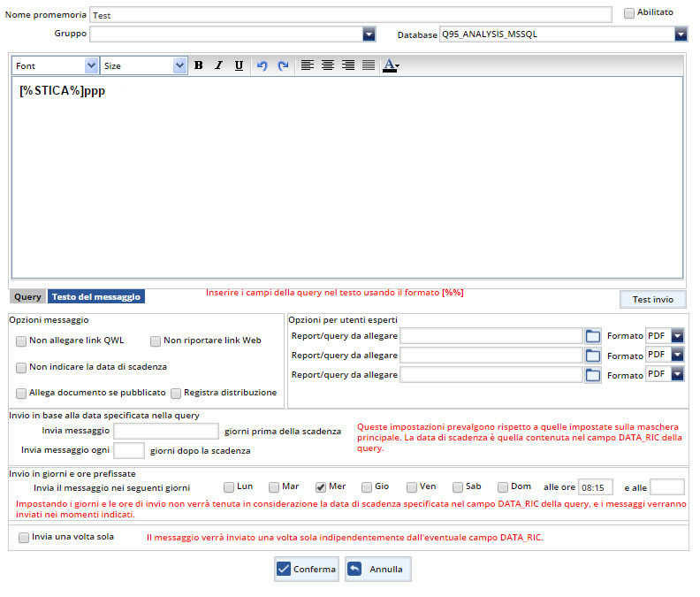Click the Conferma button

(307, 570)
